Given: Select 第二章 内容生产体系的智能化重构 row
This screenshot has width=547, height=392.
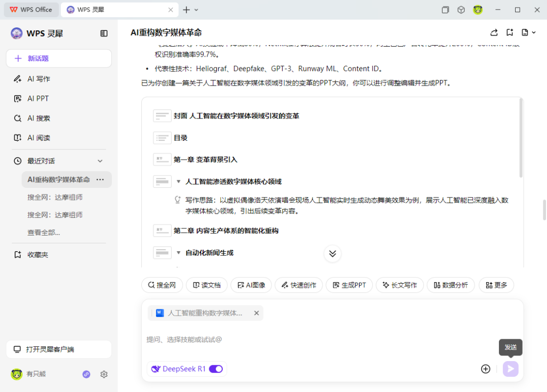Looking at the screenshot, I should [x=226, y=231].
